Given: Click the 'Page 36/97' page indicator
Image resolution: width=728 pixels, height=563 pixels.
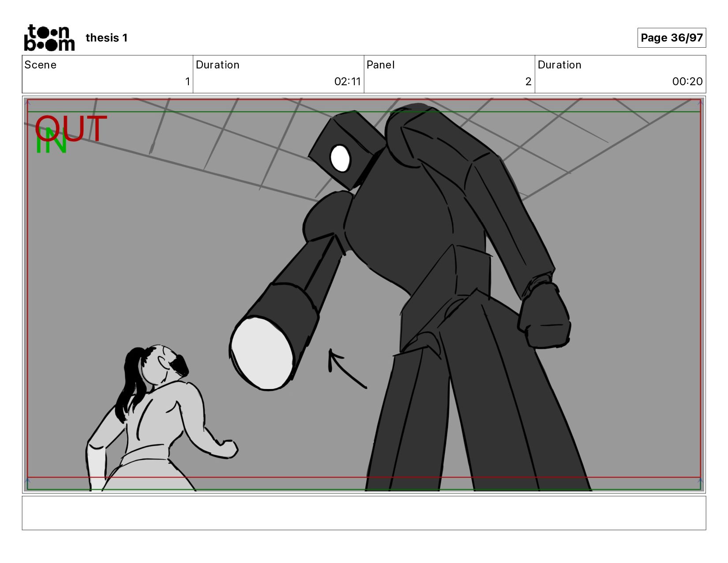Looking at the screenshot, I should tap(672, 38).
